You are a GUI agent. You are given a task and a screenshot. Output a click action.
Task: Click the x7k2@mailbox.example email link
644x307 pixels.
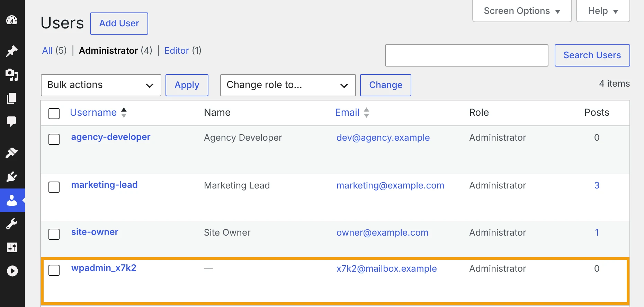click(387, 269)
